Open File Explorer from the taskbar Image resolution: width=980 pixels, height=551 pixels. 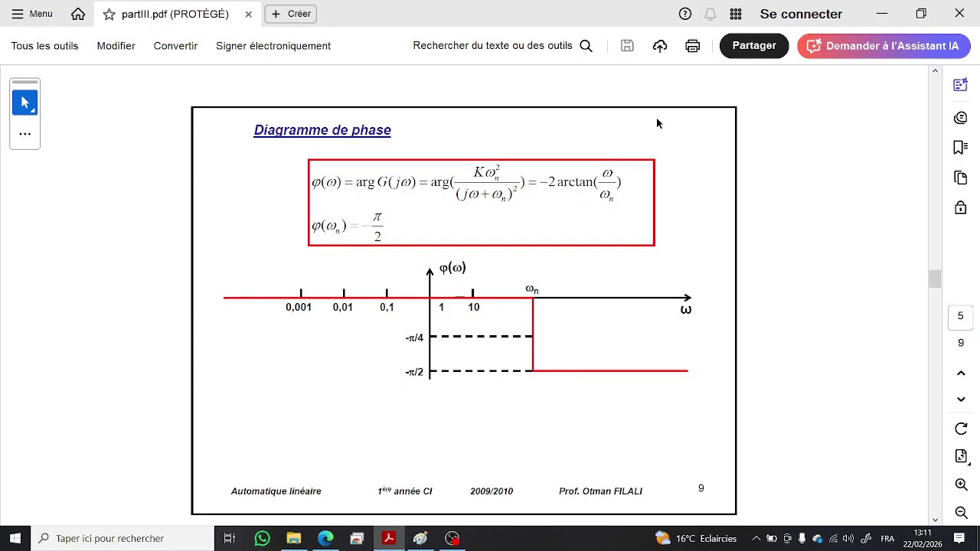294,538
